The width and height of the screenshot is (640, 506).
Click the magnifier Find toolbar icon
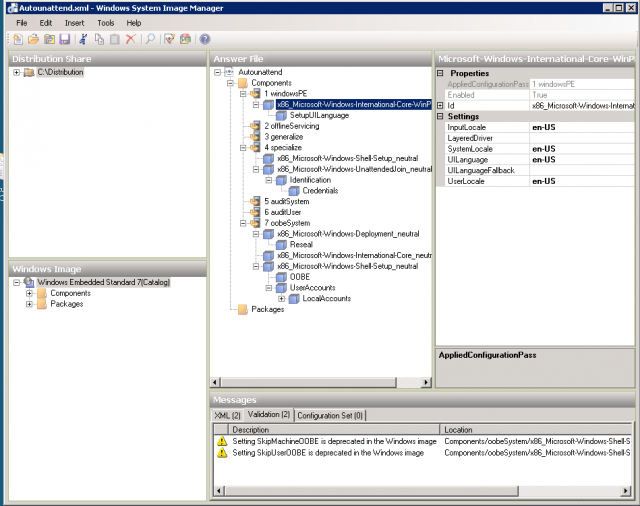pyautogui.click(x=150, y=39)
